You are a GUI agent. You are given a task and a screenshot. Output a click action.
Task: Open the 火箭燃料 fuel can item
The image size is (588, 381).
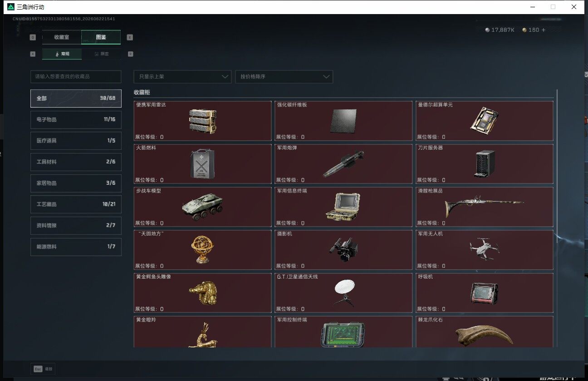point(203,163)
